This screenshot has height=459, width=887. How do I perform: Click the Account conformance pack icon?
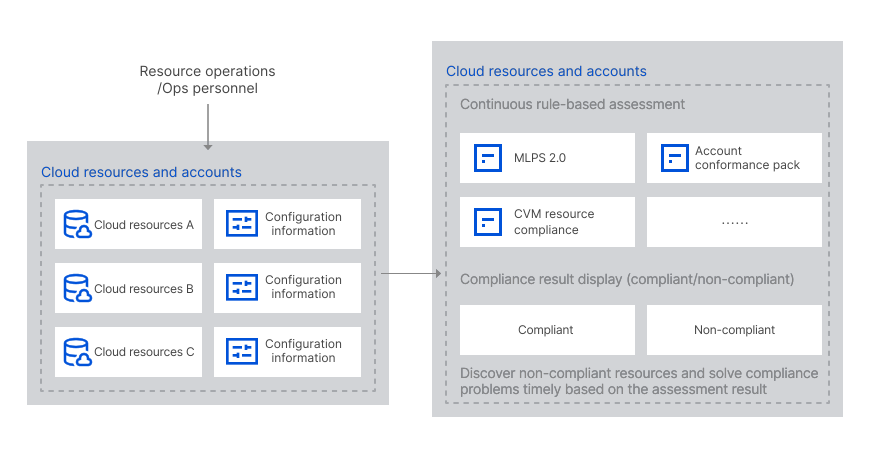tap(674, 158)
